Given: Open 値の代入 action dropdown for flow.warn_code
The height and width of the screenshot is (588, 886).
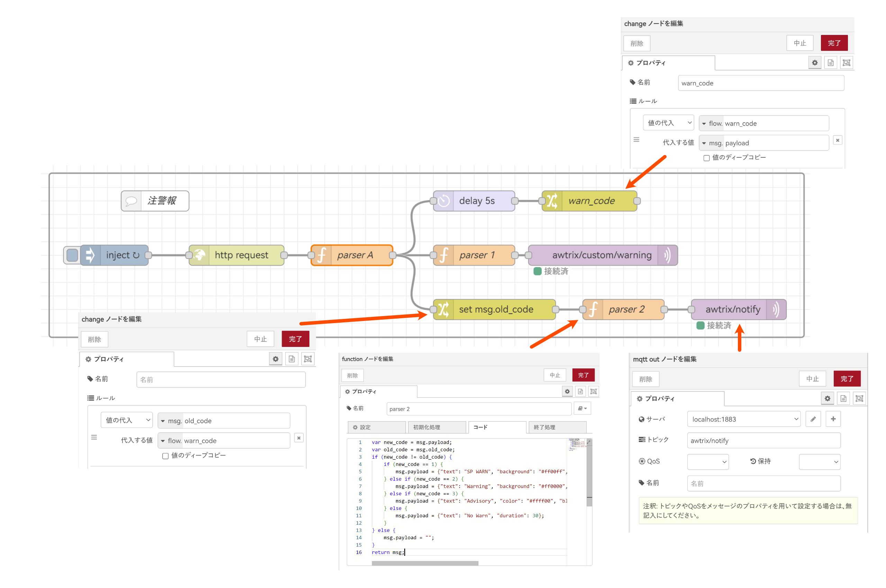Looking at the screenshot, I should (668, 123).
